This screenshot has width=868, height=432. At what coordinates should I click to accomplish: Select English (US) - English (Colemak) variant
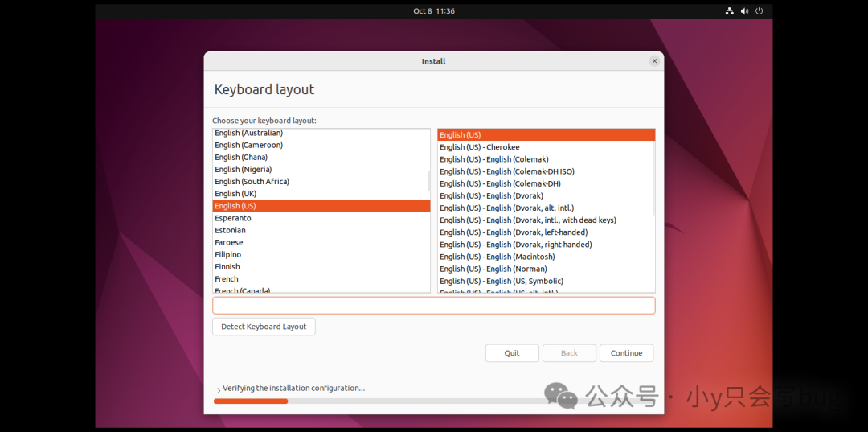[x=494, y=159]
